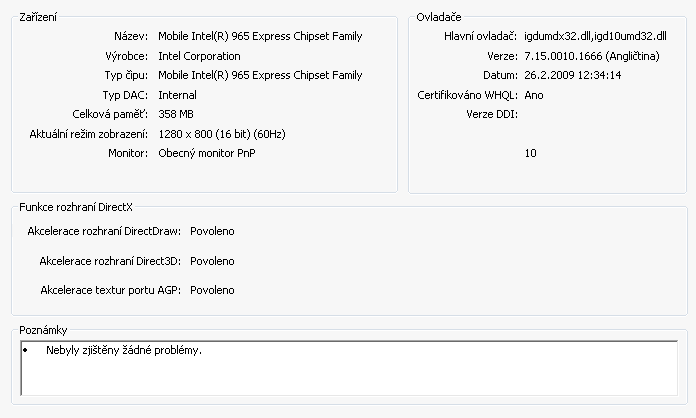
Task: Click the DirectDraw acceleration status Povoleno
Action: [x=211, y=231]
